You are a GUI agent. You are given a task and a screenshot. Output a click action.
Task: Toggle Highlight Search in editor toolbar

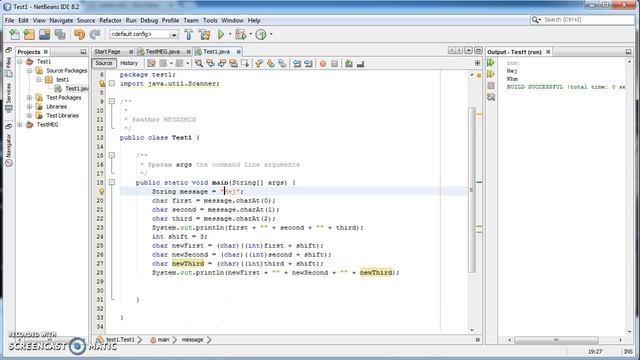pos(233,63)
